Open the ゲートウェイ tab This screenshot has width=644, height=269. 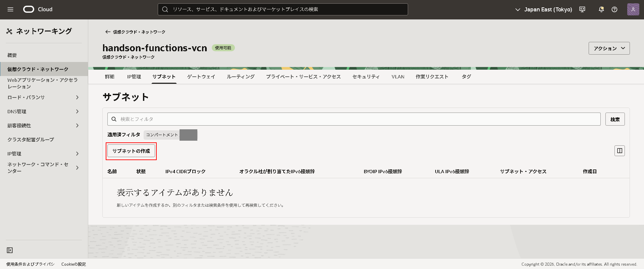[x=201, y=77]
